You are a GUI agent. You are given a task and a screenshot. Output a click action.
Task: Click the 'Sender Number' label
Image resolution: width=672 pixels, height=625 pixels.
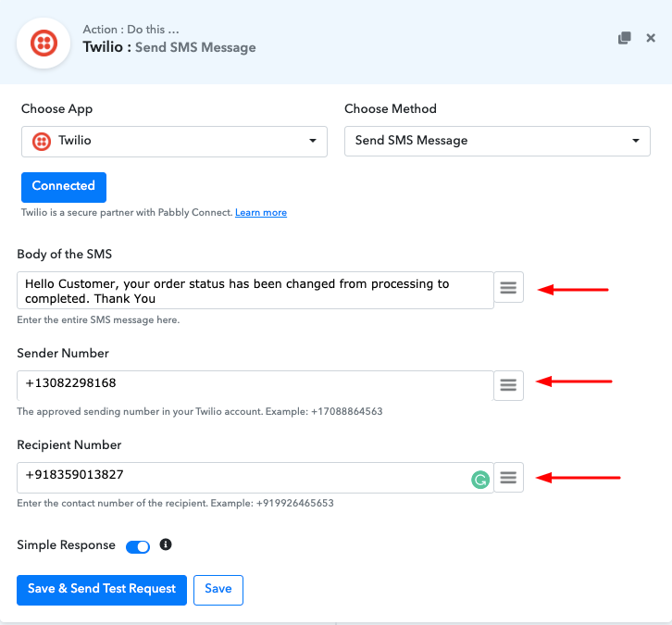click(x=63, y=353)
